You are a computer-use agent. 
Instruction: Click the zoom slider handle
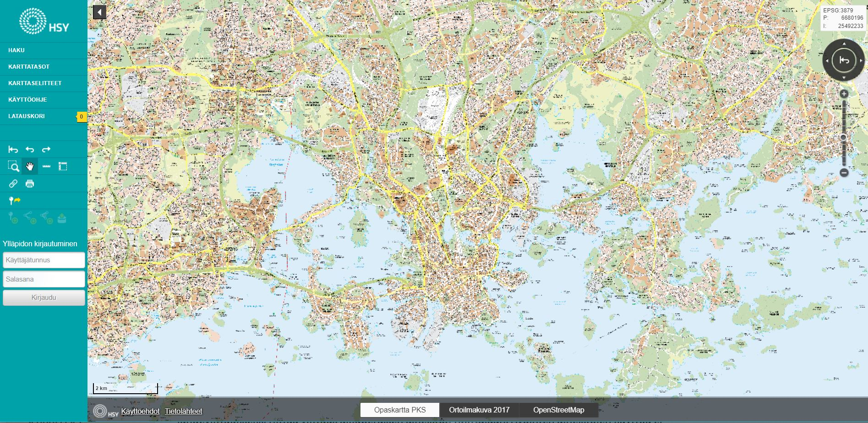tap(844, 137)
